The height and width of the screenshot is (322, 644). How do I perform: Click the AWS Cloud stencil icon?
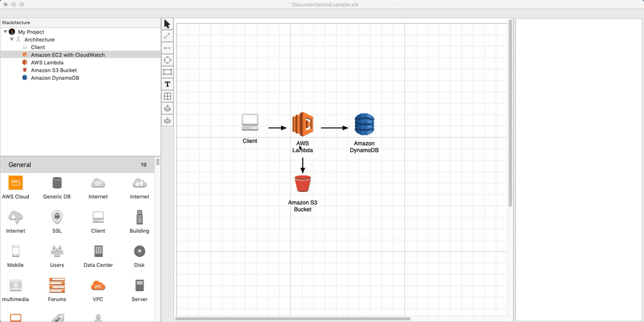(x=15, y=182)
